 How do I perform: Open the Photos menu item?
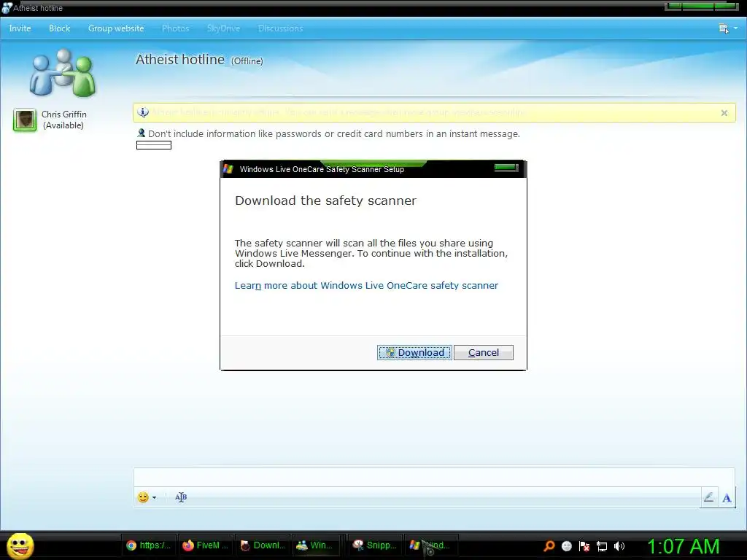point(175,28)
